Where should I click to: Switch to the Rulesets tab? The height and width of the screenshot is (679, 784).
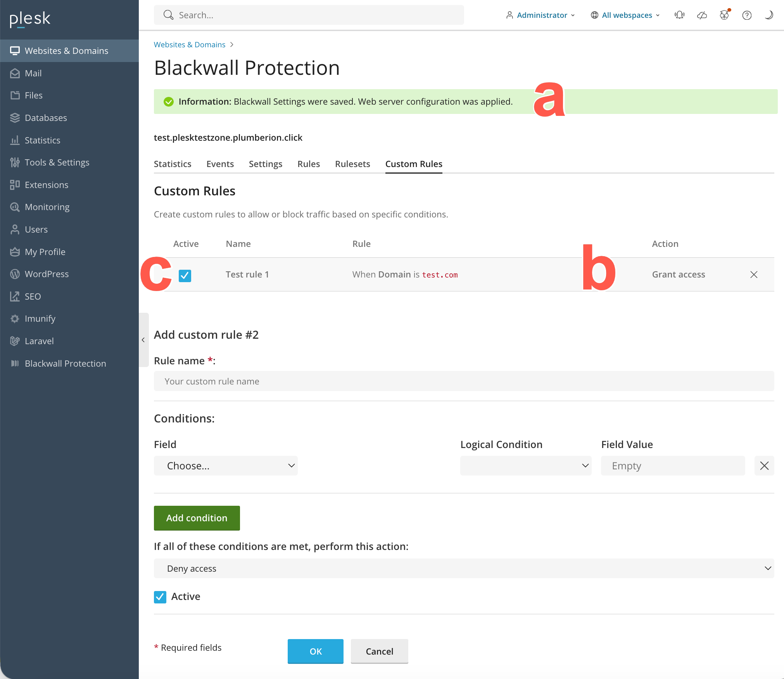pyautogui.click(x=352, y=164)
